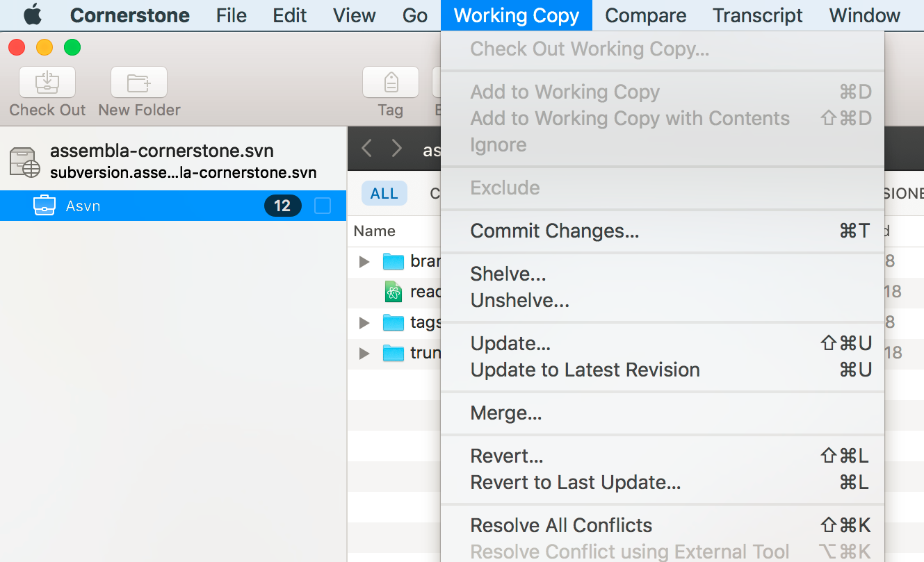Click the Check Out toolbar icon

click(x=47, y=83)
